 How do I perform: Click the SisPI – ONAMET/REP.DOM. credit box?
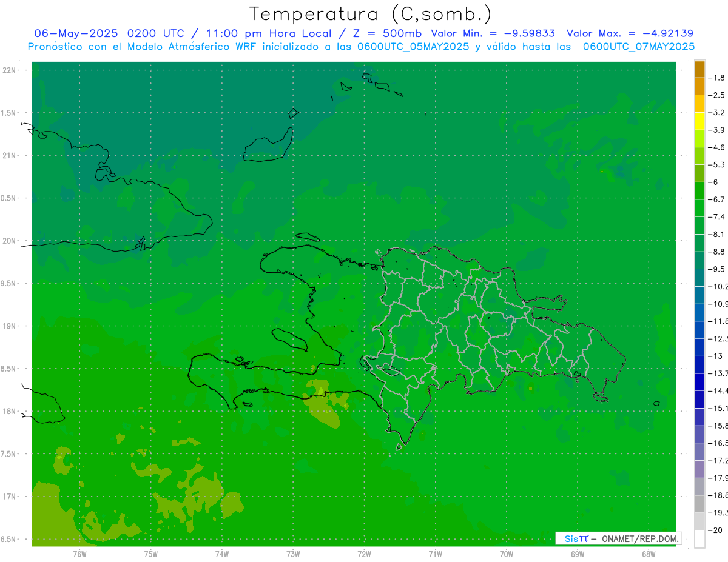point(618,538)
